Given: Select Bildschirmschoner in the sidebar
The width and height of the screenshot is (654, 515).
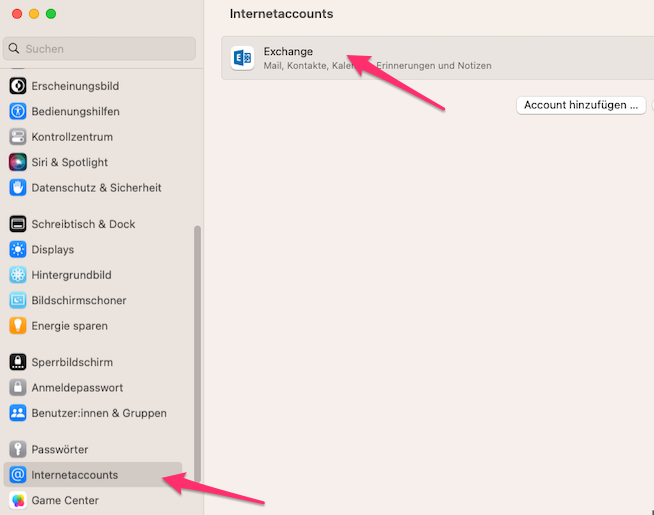Looking at the screenshot, I should pos(78,300).
